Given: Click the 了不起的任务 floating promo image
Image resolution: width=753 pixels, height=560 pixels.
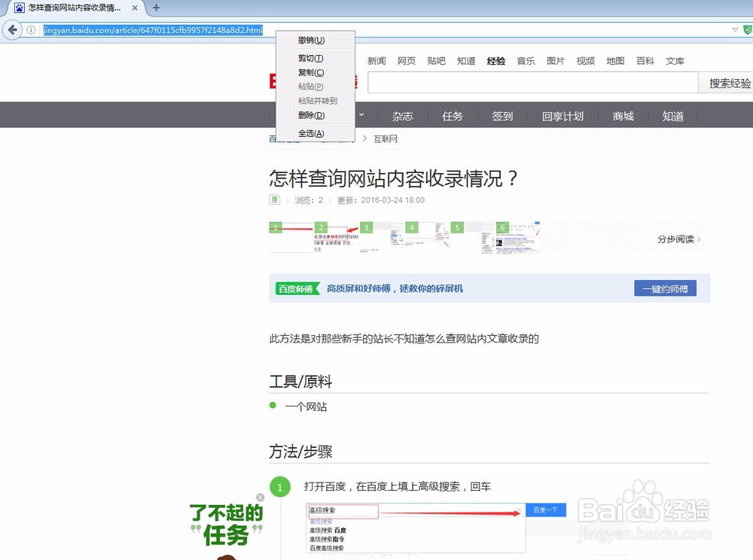Looking at the screenshot, I should (x=226, y=529).
